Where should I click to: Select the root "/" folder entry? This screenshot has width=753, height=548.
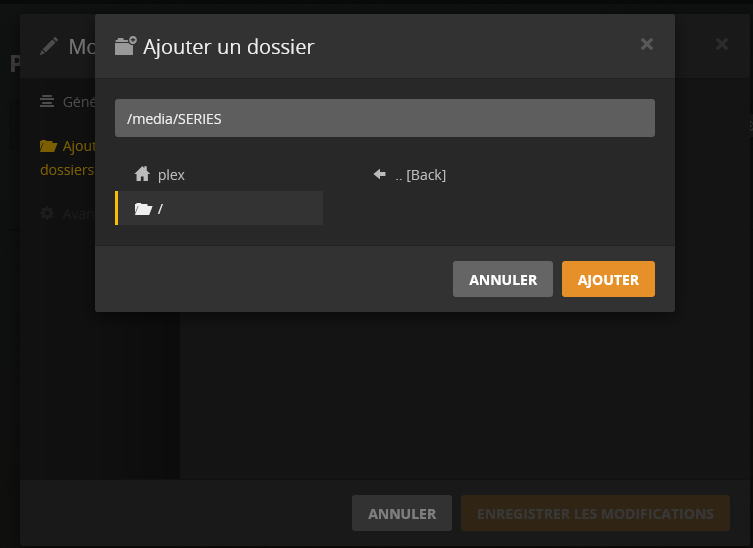point(220,208)
